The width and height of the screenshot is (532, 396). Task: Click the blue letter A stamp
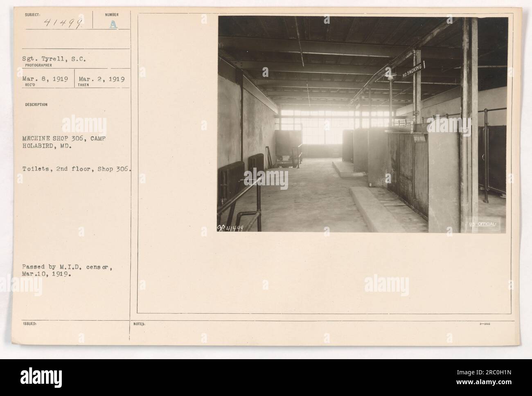(x=113, y=25)
